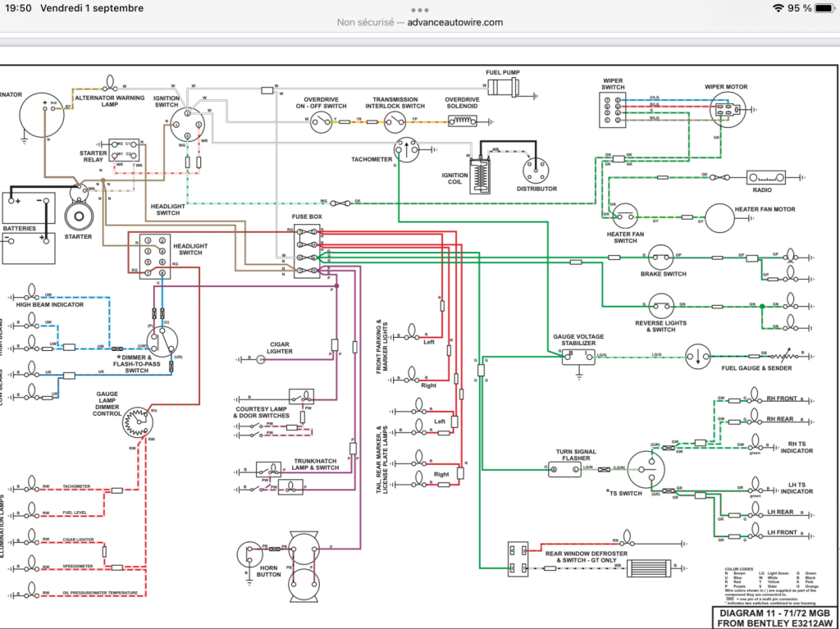The width and height of the screenshot is (840, 629).
Task: Click the Wiper Motor symbol
Action: 728,109
